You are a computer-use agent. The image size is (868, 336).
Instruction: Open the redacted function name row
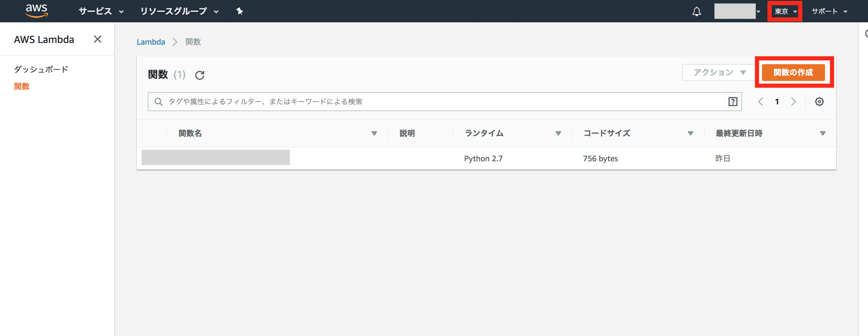pos(216,157)
